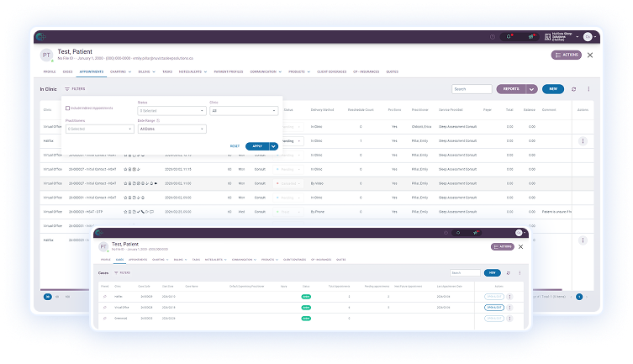This screenshot has width=633, height=364.
Task: Click the Filters icon in the In Clinic header
Action: click(x=66, y=88)
